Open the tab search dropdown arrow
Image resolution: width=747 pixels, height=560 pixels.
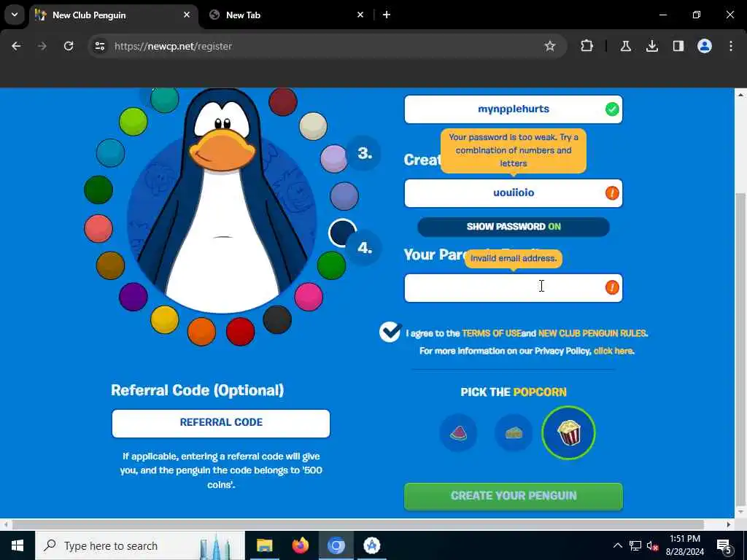(15, 15)
